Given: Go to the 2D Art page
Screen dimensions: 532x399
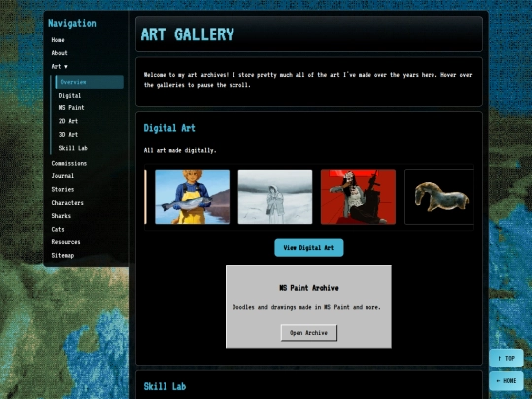Looking at the screenshot, I should [x=68, y=121].
